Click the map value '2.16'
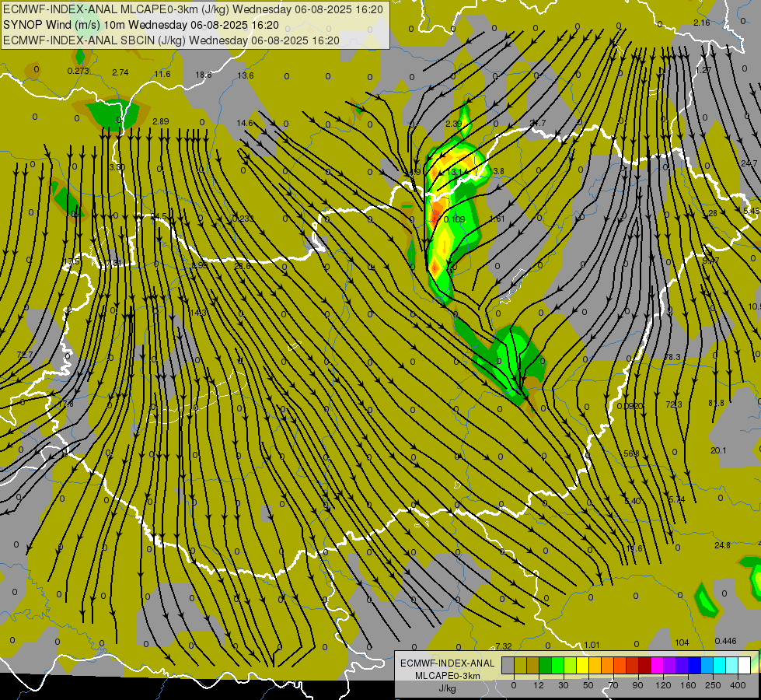The height and width of the screenshot is (700, 761). click(x=702, y=23)
